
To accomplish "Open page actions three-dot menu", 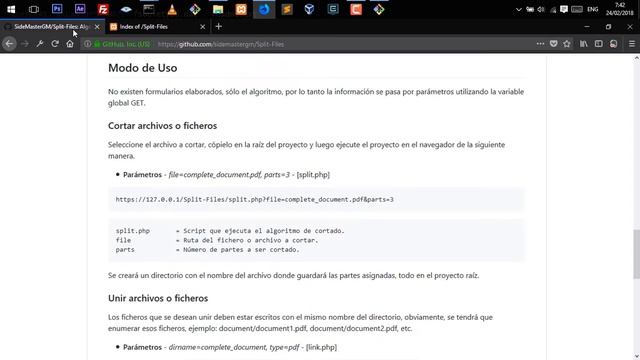I will pyautogui.click(x=540, y=44).
